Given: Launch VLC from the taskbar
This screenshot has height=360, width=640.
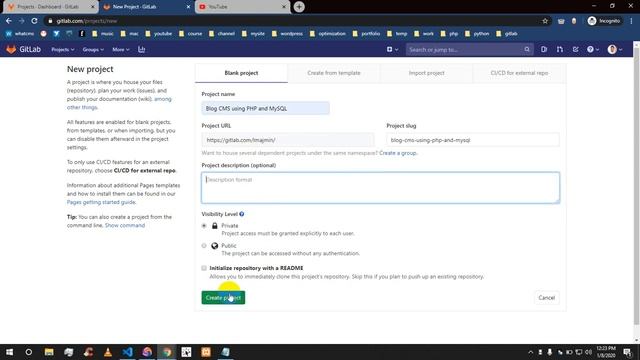Looking at the screenshot, I should [108, 352].
